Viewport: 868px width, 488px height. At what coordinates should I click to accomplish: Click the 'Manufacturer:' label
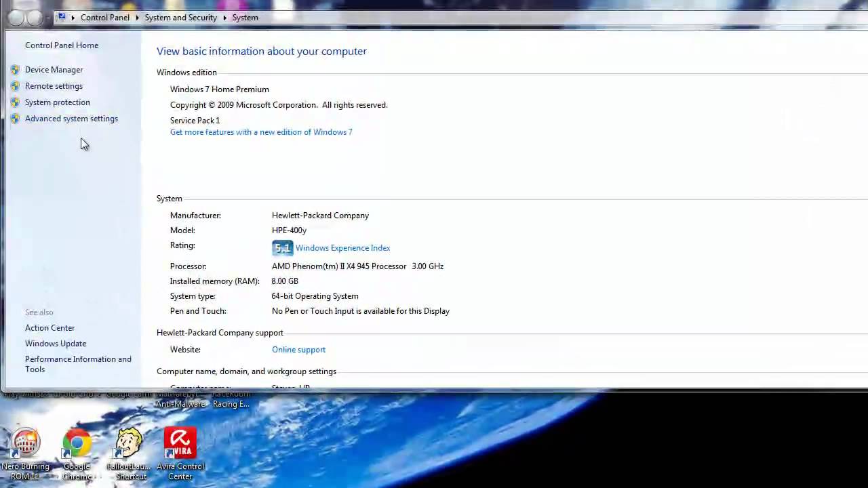coord(195,216)
